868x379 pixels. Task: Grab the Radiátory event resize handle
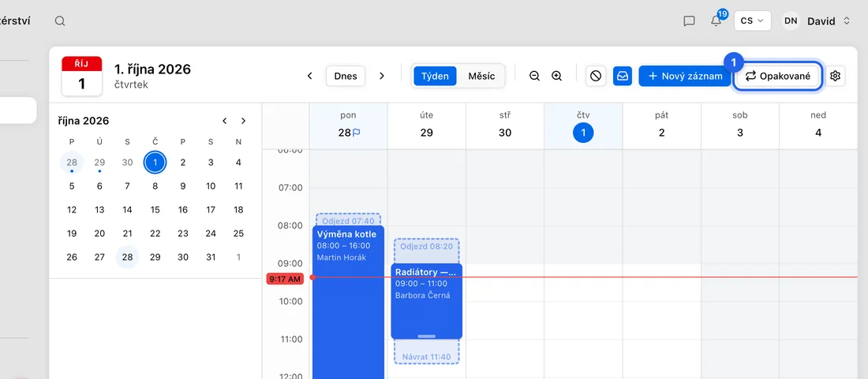point(426,336)
